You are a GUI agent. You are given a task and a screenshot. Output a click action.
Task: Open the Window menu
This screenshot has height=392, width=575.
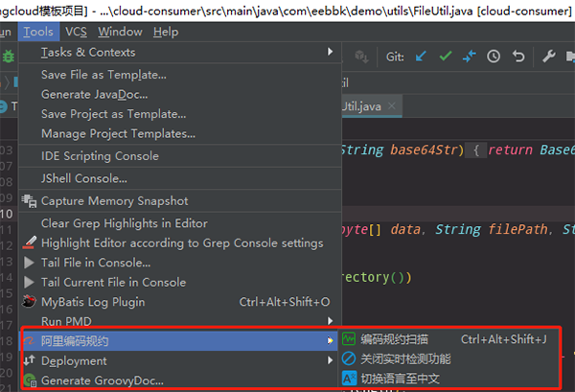click(120, 32)
